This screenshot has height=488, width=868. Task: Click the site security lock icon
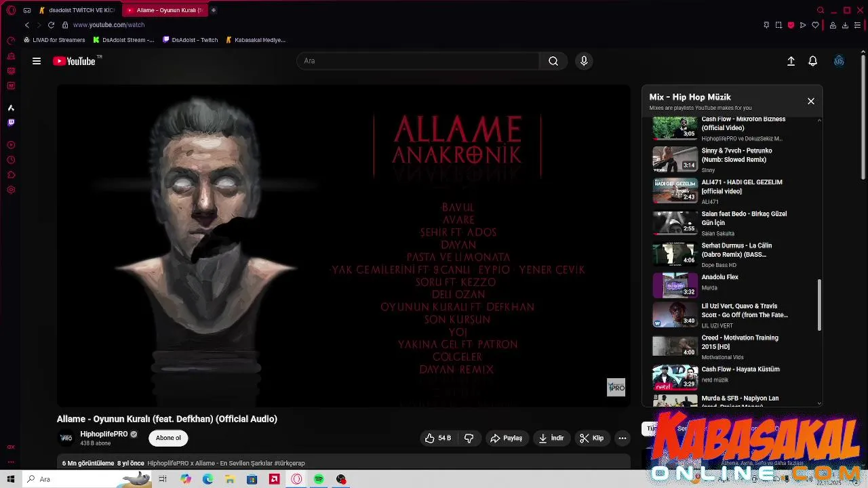click(x=65, y=25)
